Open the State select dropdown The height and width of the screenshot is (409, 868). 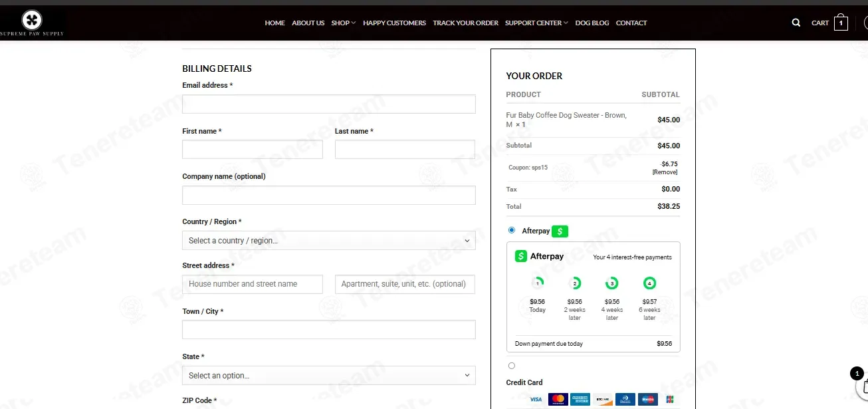pos(329,375)
